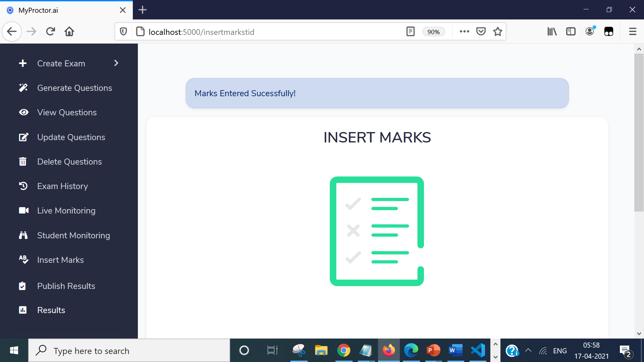
Task: Click the View Questions eye icon
Action: tap(23, 112)
